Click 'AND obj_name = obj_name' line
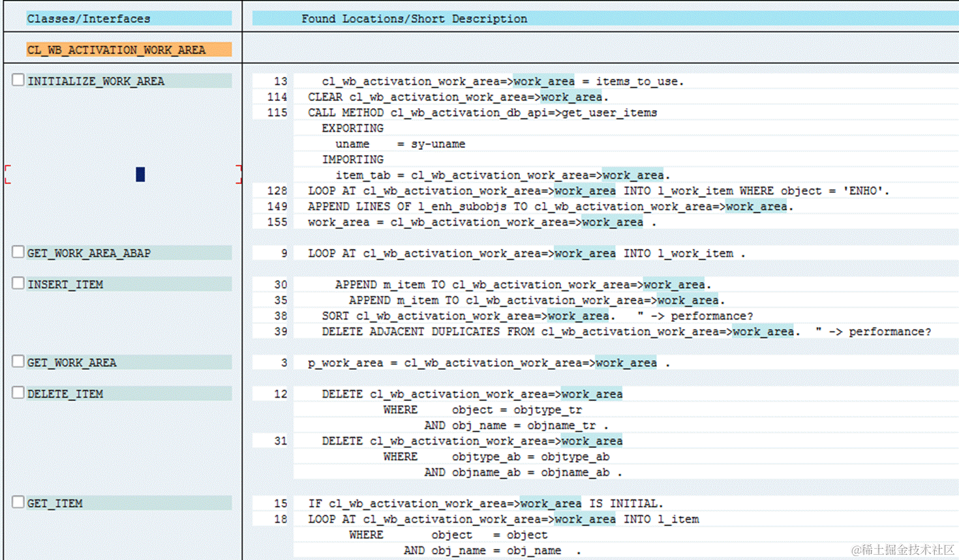The width and height of the screenshot is (959, 560). pos(493,550)
